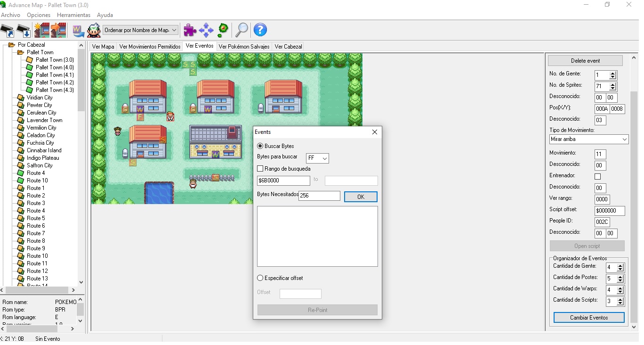
Task: Select the Buscar Bytes radio button
Action: tap(260, 146)
